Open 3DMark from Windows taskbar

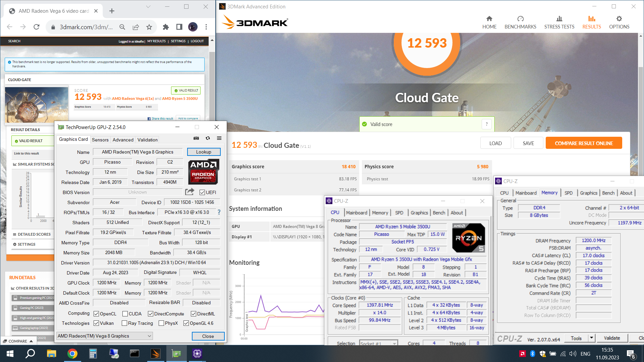click(155, 354)
